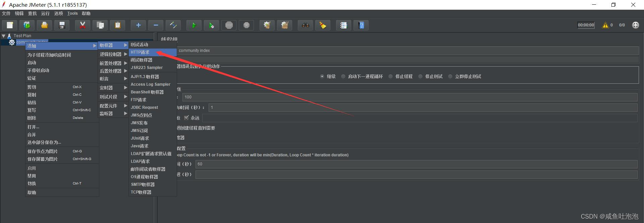This screenshot has width=644, height=223.
Task: Select the 删除 context menu entry
Action: point(62,118)
